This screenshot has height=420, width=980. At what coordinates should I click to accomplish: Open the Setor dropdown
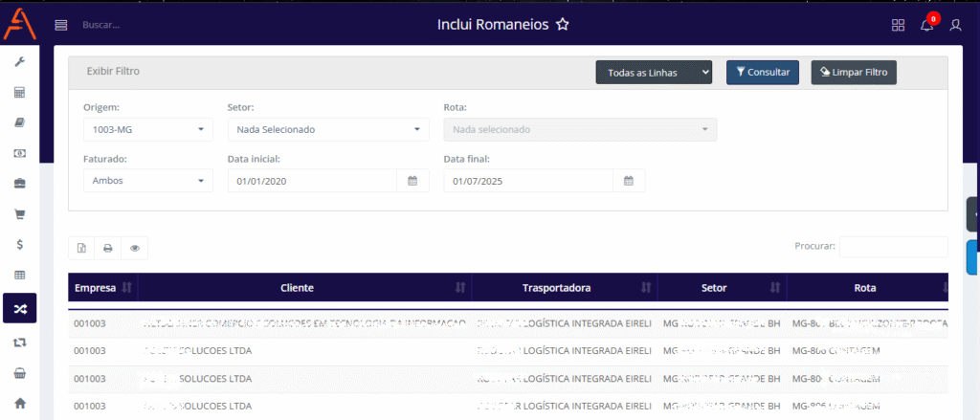tap(327, 129)
